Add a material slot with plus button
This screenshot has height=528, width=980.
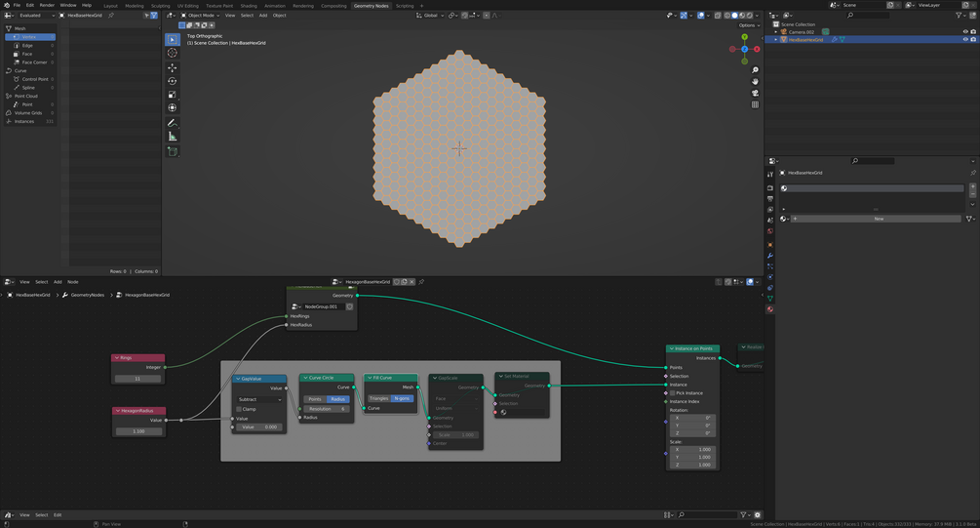[972, 187]
